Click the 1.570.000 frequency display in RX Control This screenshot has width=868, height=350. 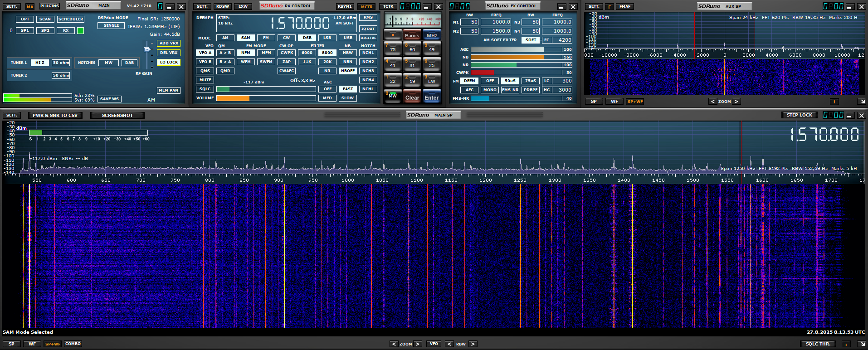coord(300,23)
